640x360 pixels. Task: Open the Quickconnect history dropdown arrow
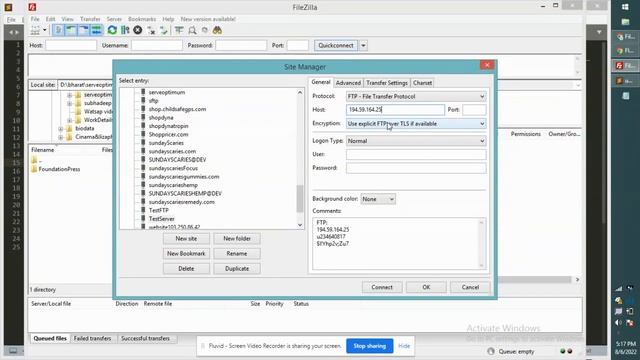coord(363,45)
